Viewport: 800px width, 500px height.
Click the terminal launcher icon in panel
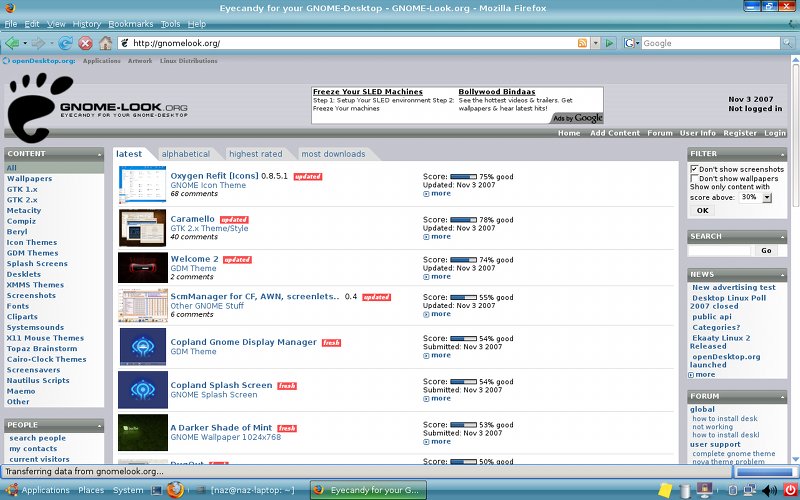coord(157,490)
